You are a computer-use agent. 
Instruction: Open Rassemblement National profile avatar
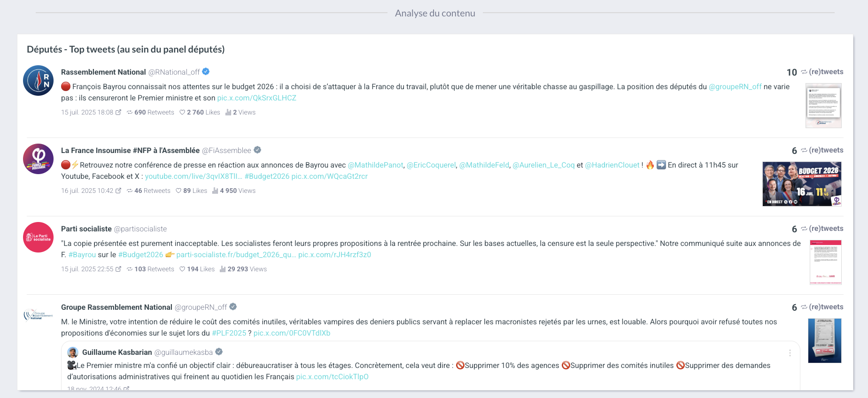click(x=39, y=81)
